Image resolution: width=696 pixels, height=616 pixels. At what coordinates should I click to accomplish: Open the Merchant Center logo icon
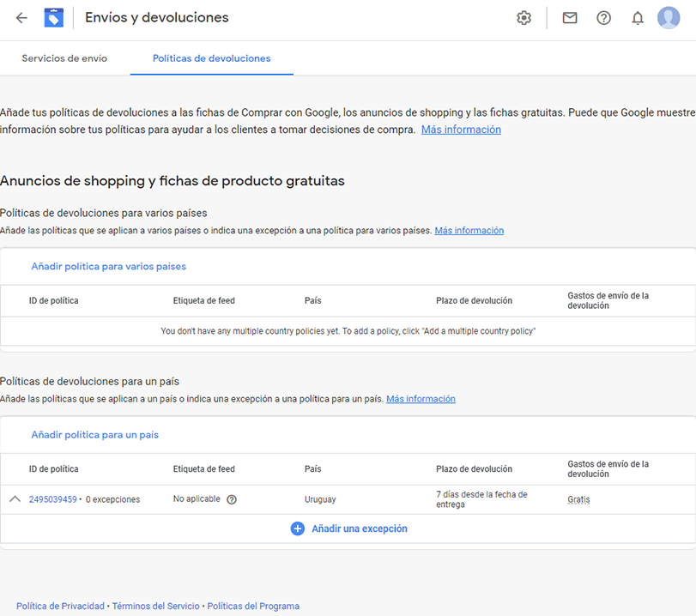54,18
